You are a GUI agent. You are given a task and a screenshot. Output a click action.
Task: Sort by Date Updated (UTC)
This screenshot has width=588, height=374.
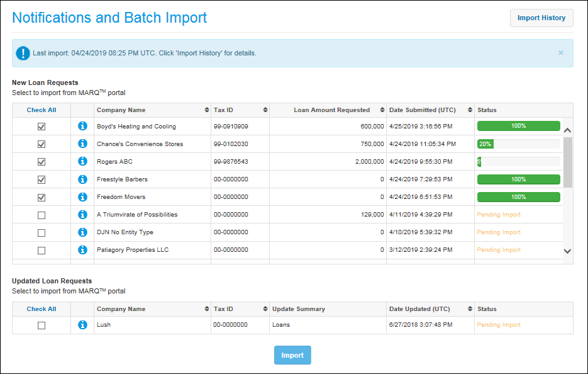(470, 309)
